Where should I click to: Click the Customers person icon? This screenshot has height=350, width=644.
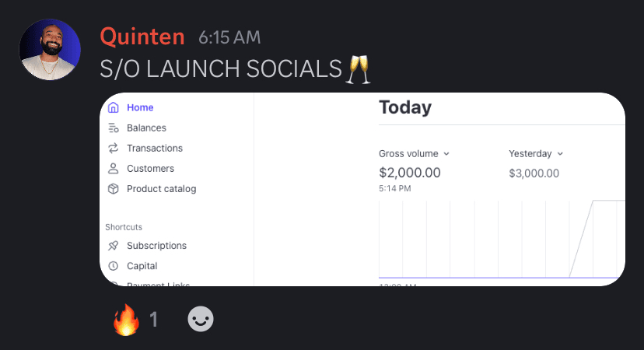tap(114, 168)
